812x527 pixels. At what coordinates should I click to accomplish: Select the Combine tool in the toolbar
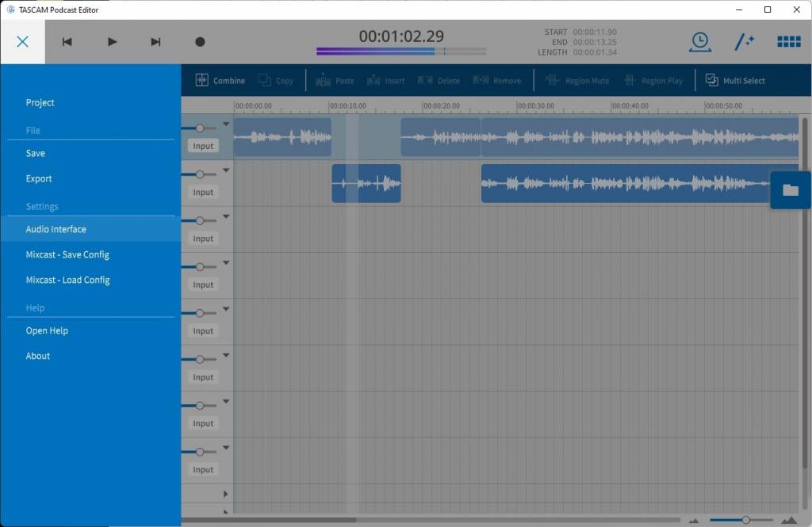[x=220, y=80]
